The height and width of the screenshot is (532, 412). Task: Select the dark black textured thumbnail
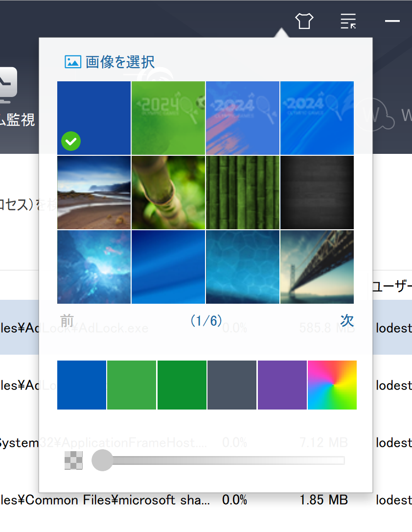[x=317, y=193]
